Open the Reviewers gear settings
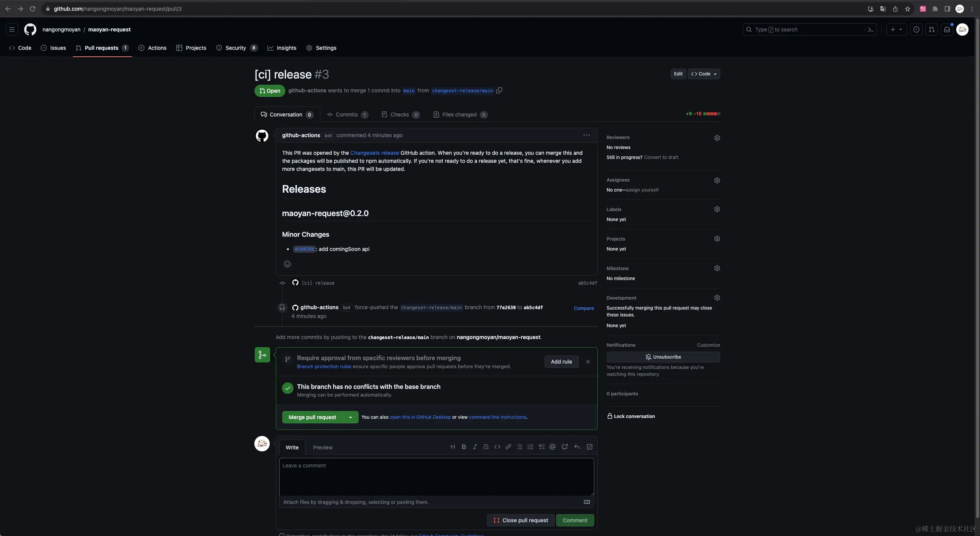980x536 pixels. [717, 138]
